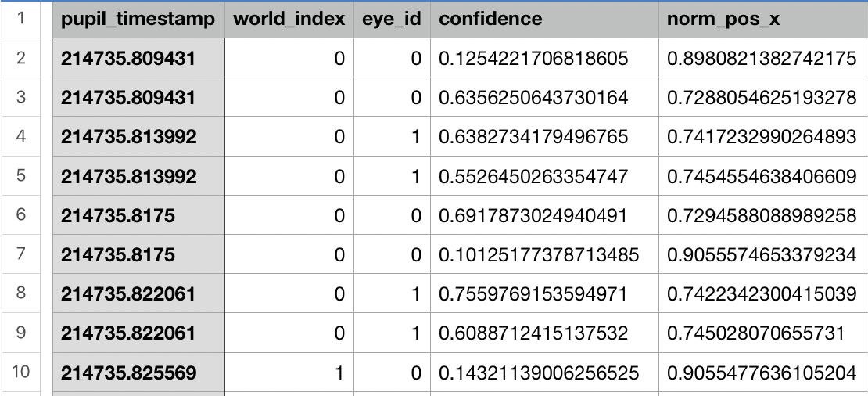The image size is (868, 396).
Task: Click norm_pos_x value 0.745028070655731
Action: click(x=763, y=333)
